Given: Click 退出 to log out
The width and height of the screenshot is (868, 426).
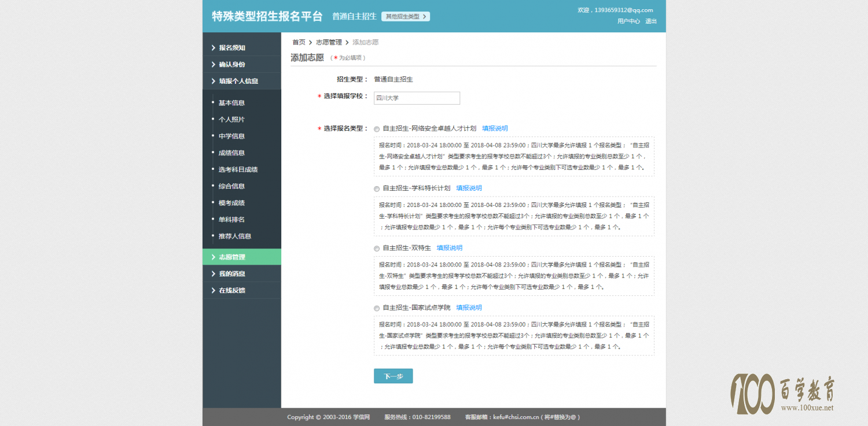Looking at the screenshot, I should [x=651, y=21].
